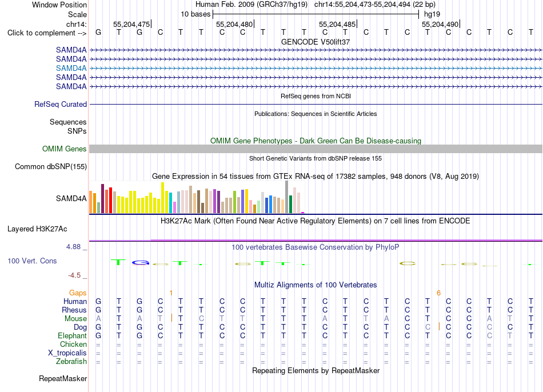
Task: Click the tall yellow bar in GTEx chart
Action: tap(162, 197)
